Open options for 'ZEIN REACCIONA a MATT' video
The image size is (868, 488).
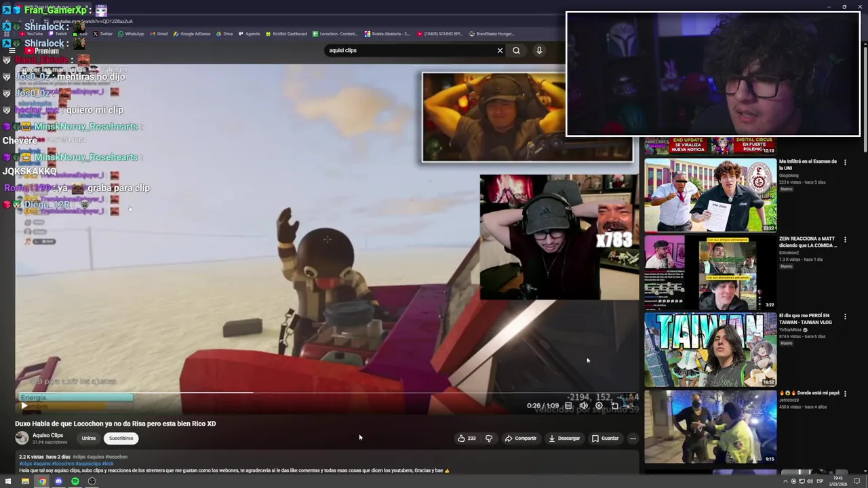point(844,239)
